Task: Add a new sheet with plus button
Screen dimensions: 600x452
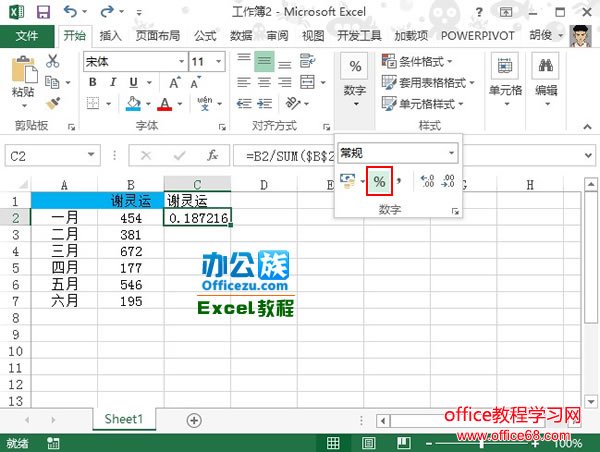Action: (194, 420)
